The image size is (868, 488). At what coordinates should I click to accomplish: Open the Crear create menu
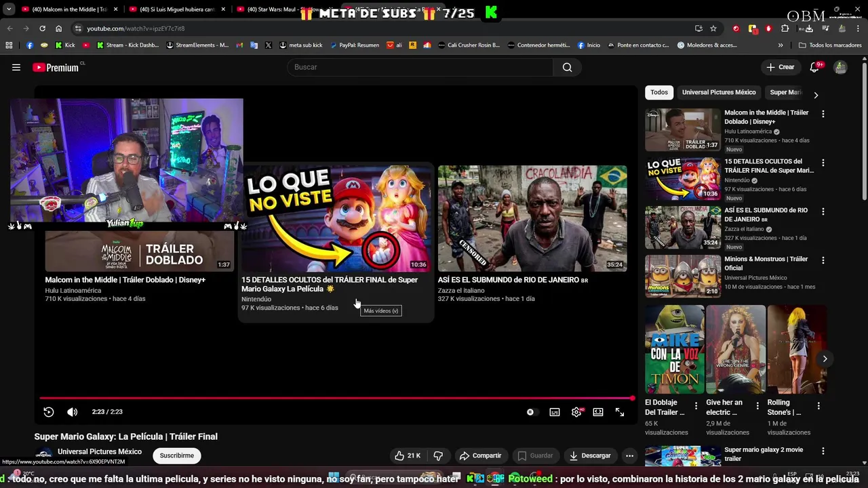780,67
